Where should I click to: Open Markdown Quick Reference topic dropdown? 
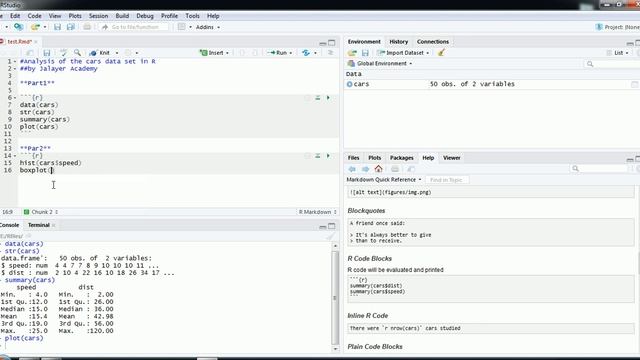[x=384, y=180]
